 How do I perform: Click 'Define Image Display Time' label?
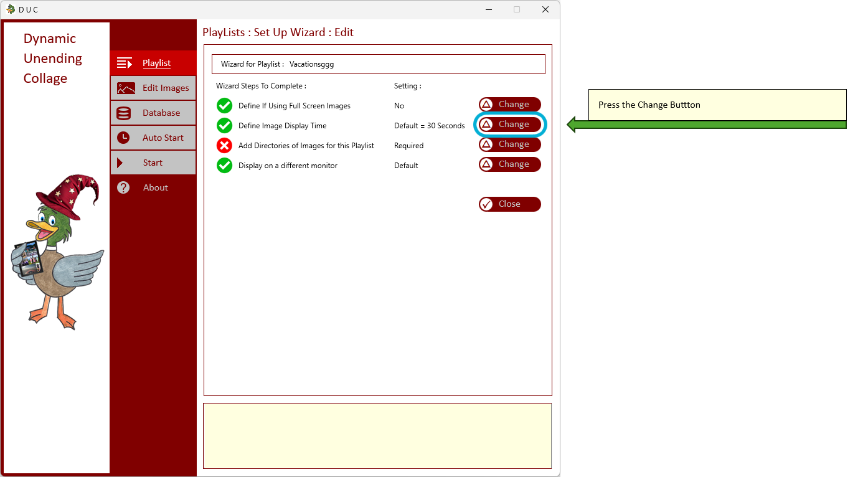coord(283,126)
